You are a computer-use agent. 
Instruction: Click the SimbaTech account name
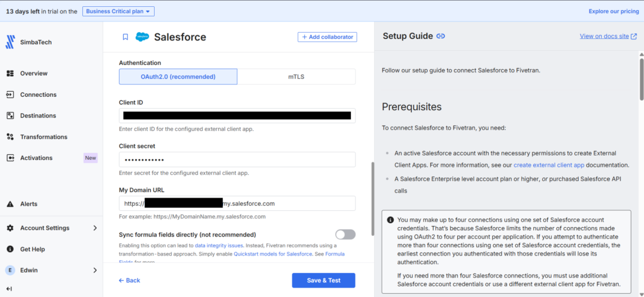[x=36, y=42]
